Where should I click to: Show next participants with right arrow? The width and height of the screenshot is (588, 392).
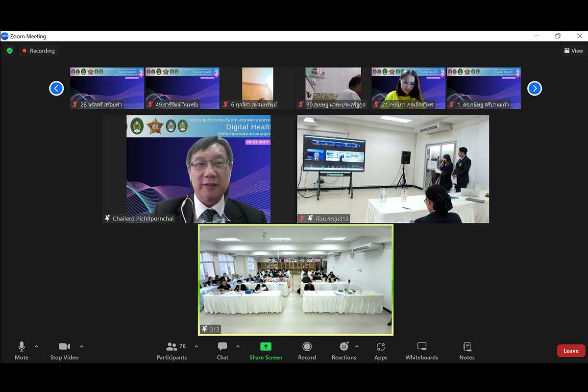(x=534, y=88)
